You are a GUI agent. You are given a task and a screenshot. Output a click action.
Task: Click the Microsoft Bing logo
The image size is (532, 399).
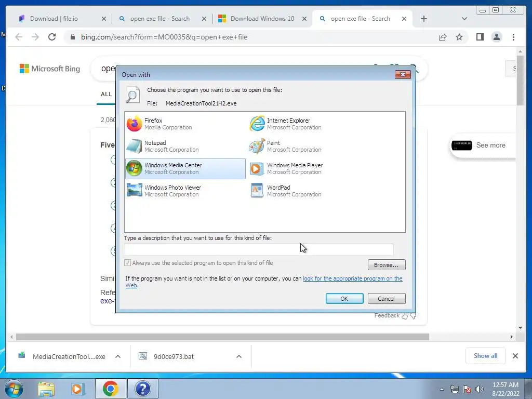pyautogui.click(x=50, y=69)
